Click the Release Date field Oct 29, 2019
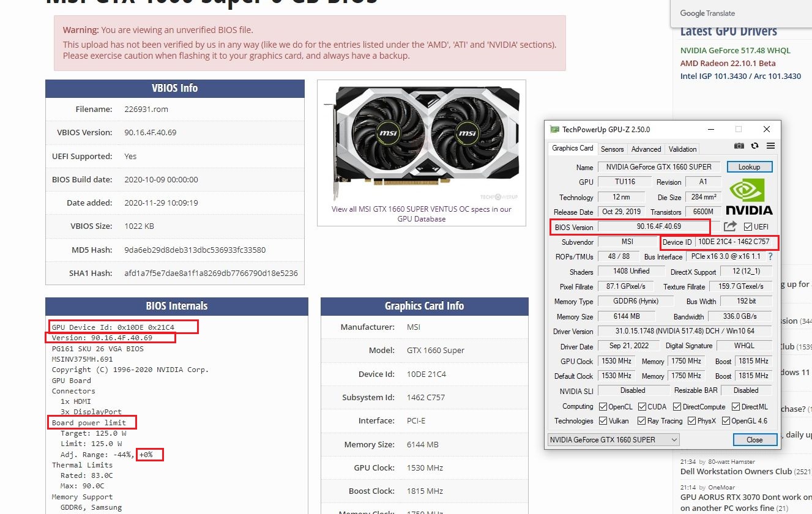Screen dimensions: 812x514 pos(620,212)
